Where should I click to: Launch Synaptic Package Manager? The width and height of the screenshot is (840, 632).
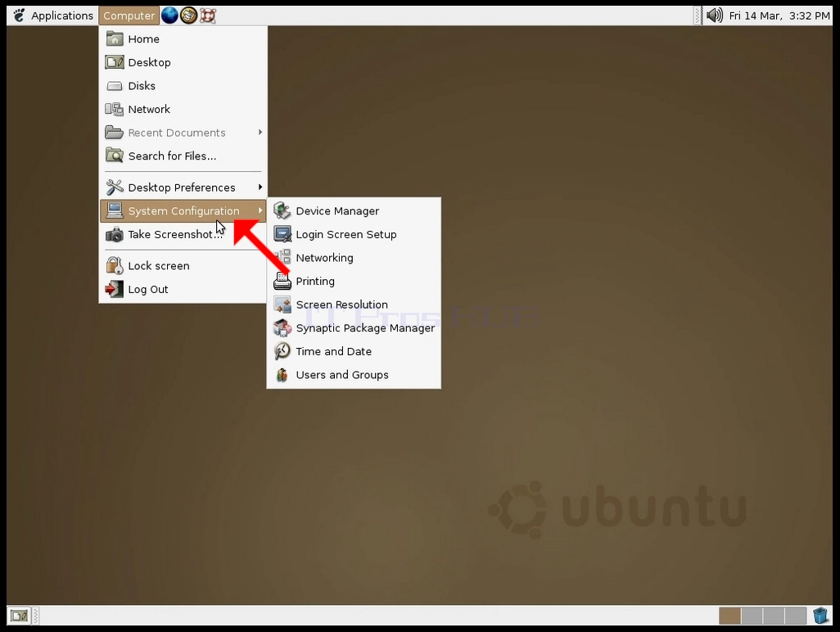click(354, 327)
